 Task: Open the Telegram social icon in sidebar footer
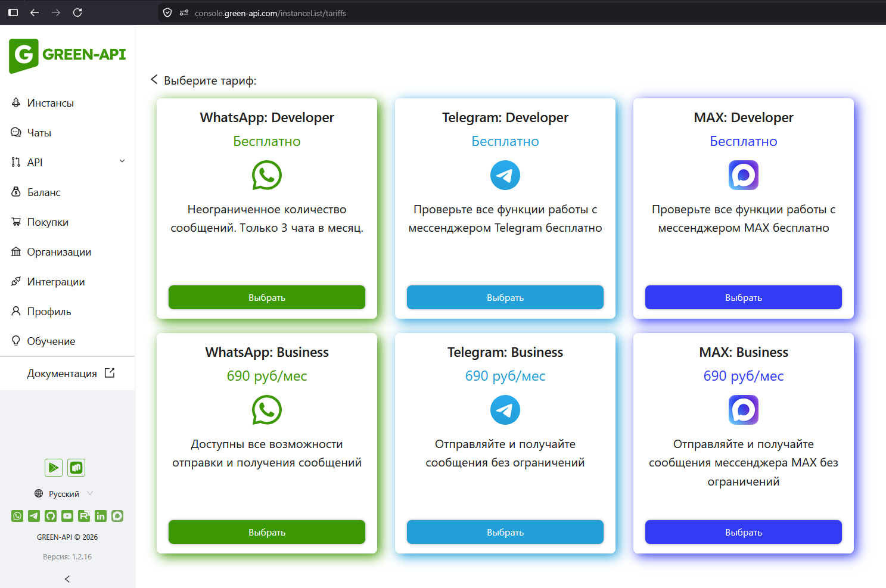(34, 516)
